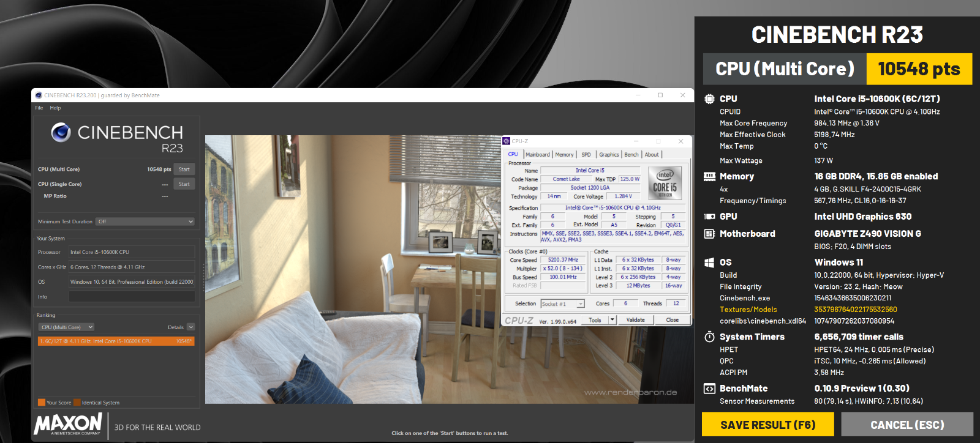Select the CPU tab in CPU-Z

pyautogui.click(x=513, y=155)
